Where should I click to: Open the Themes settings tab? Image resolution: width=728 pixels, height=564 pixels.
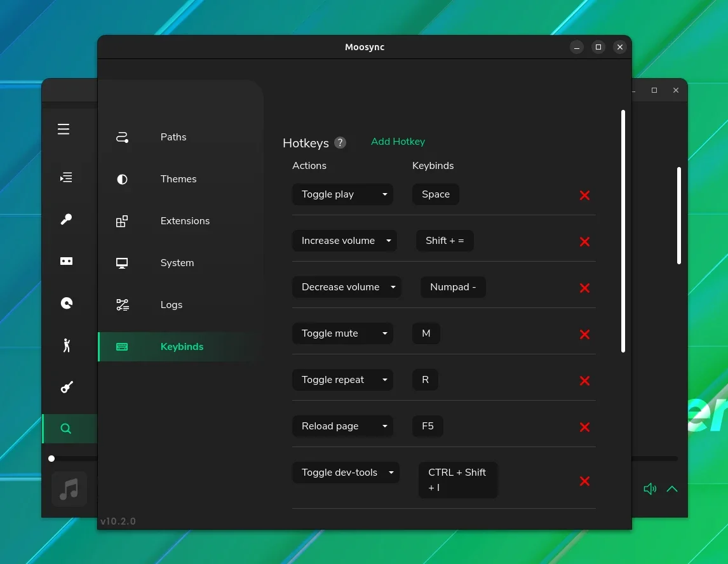click(x=180, y=178)
